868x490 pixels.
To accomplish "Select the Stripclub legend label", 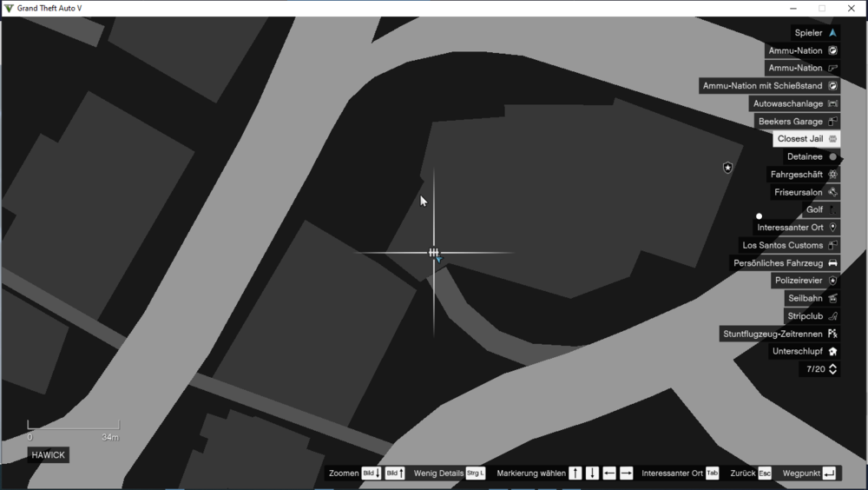I will pos(806,316).
